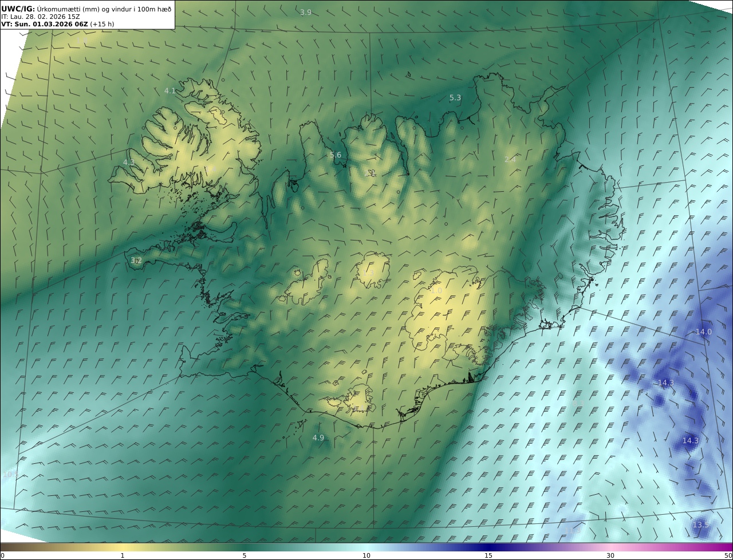This screenshot has height=560, width=733.
Task: Click the 13.5 value in the bottom-right corner
Action: point(701,525)
